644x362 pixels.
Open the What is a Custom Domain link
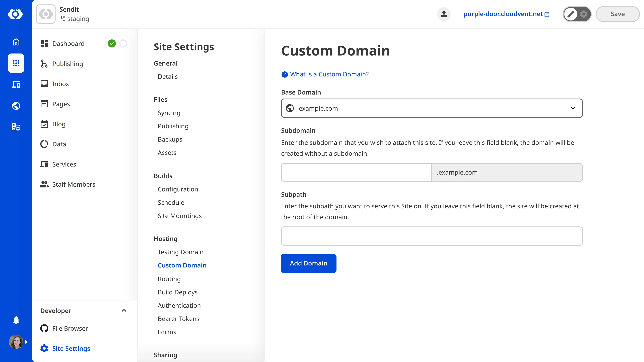[x=329, y=74]
